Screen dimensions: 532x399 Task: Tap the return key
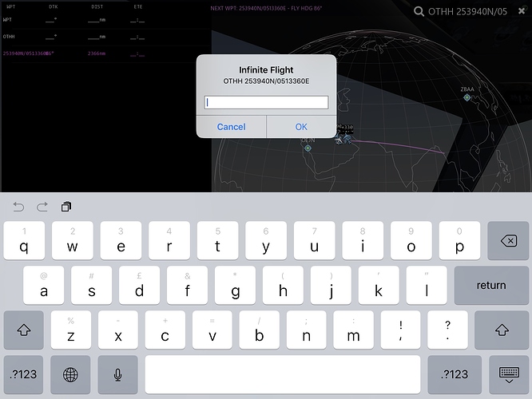[x=491, y=285]
